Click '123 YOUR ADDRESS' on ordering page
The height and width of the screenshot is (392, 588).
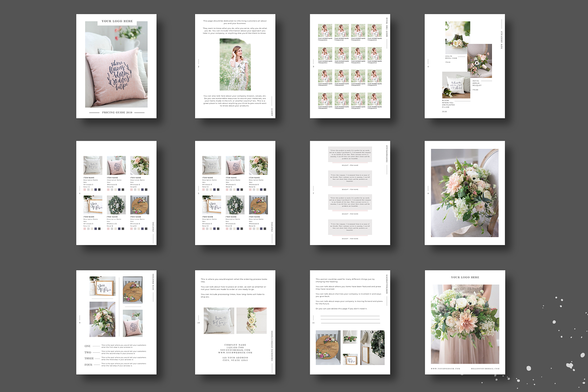(x=235, y=358)
